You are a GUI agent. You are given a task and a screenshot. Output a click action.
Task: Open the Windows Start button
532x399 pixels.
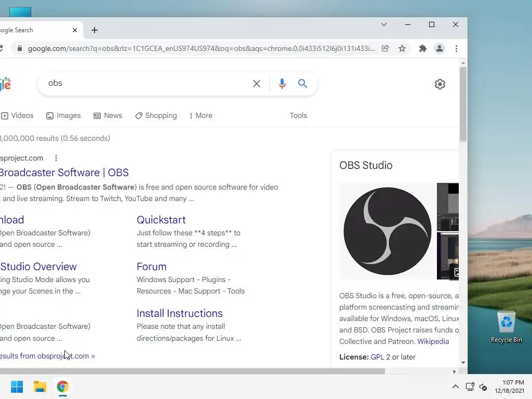(17, 387)
